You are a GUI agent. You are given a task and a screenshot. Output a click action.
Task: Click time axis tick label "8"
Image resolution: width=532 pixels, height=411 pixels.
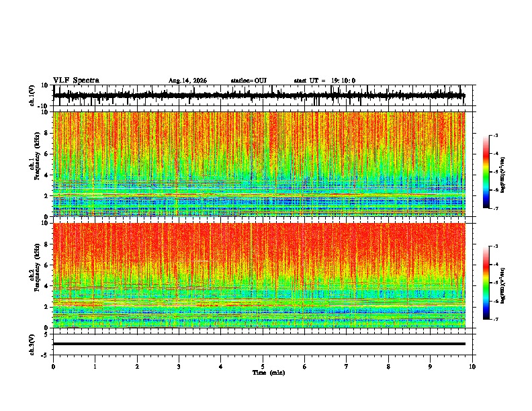388,367
